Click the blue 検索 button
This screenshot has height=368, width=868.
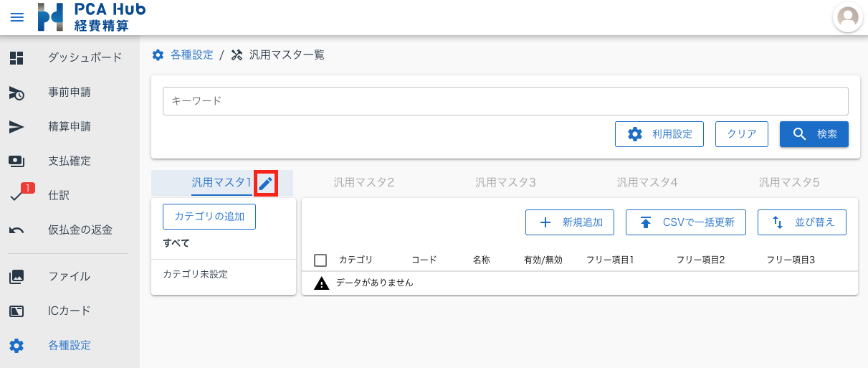814,134
